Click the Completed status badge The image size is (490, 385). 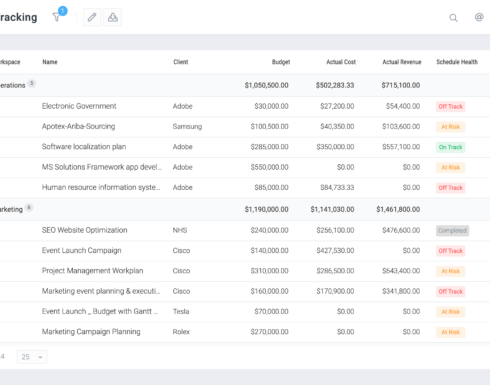tap(452, 231)
